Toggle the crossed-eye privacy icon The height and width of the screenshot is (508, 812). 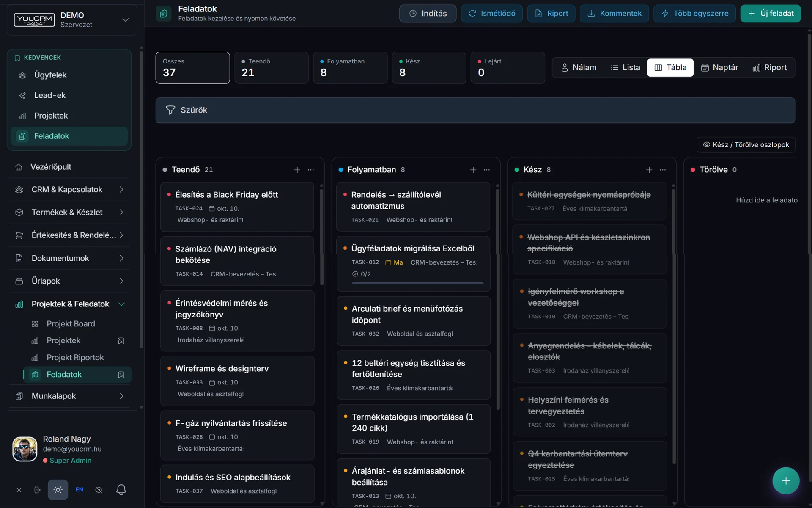click(99, 490)
